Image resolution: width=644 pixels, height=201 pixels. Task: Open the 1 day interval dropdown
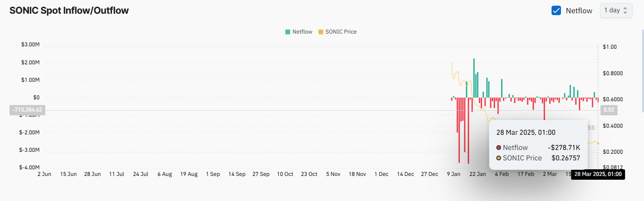(616, 10)
